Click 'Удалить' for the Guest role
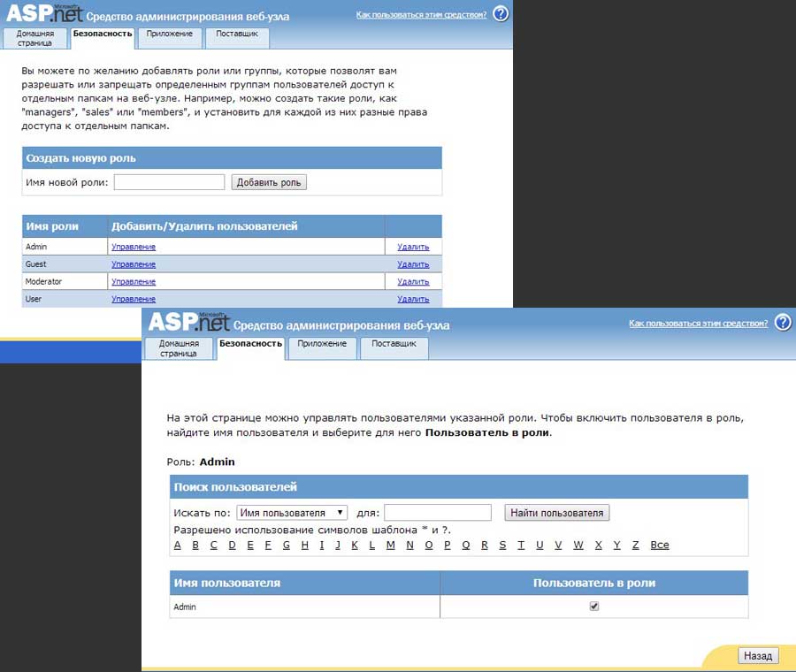The height and width of the screenshot is (672, 796). (x=413, y=264)
